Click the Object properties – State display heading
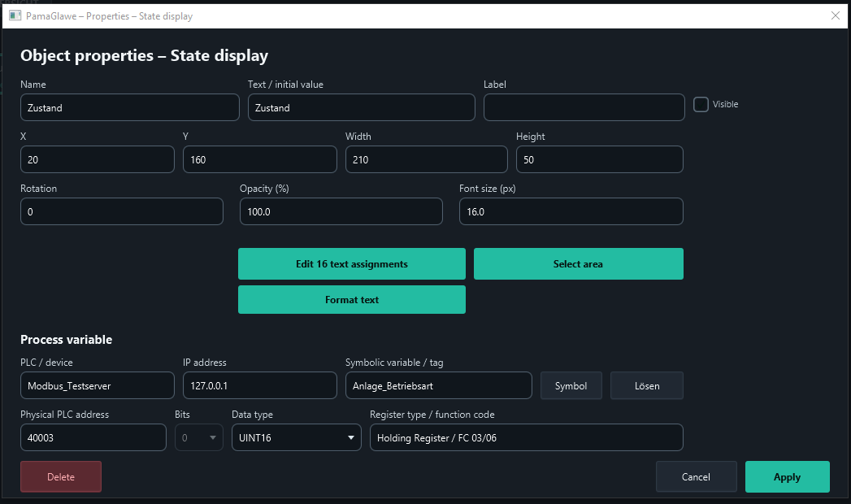This screenshot has height=504, width=851. (145, 56)
